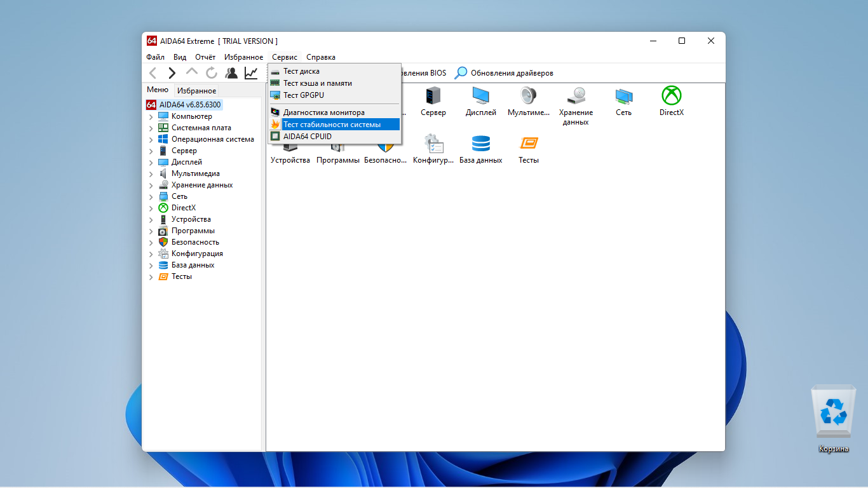The height and width of the screenshot is (488, 868).
Task: Open the DirectX icon in main panel
Action: click(671, 96)
